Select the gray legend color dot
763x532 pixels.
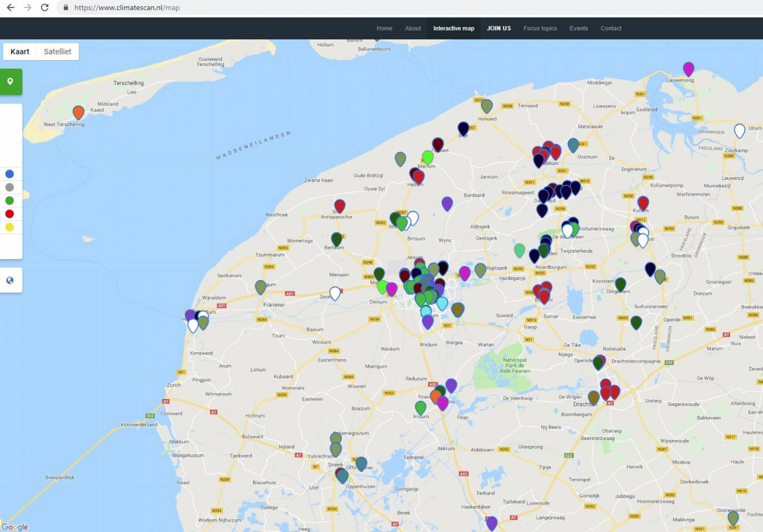point(9,187)
